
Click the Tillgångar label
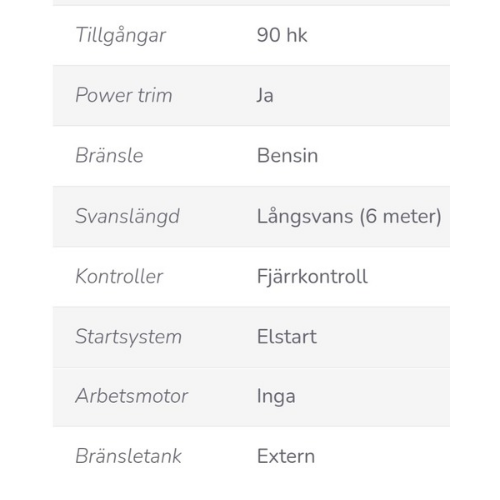(x=120, y=36)
